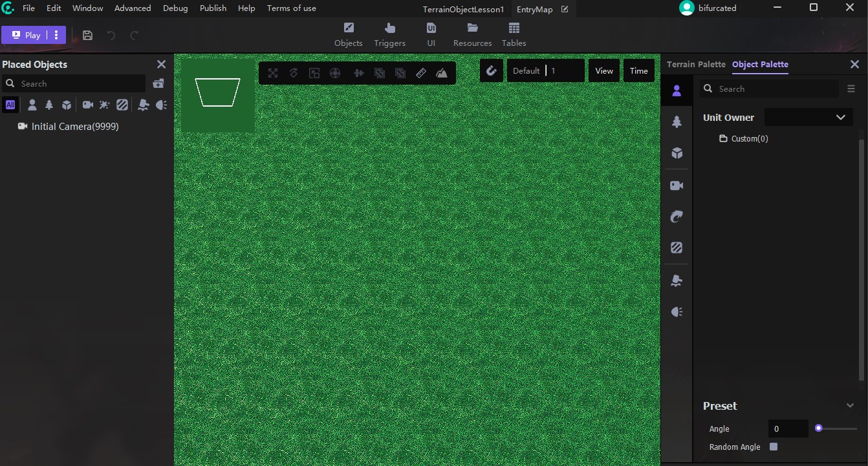The width and height of the screenshot is (868, 466).
Task: Open the Debug menu
Action: (x=175, y=8)
